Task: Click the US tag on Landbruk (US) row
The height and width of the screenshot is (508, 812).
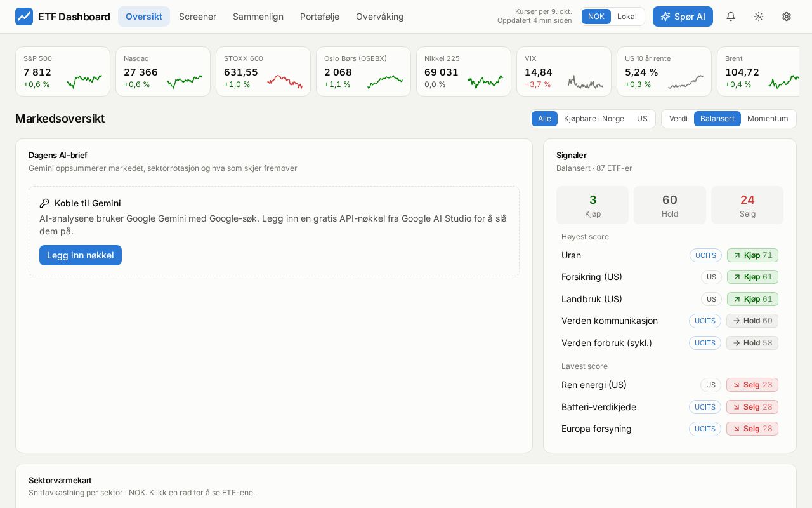Action: point(711,299)
